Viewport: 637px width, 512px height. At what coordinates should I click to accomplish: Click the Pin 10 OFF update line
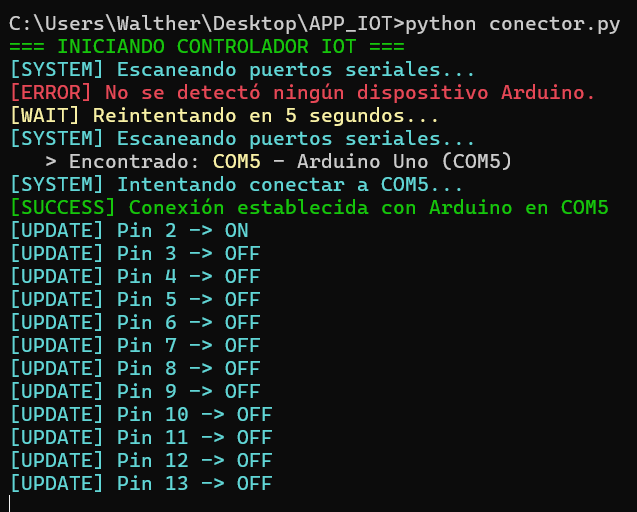141,415
